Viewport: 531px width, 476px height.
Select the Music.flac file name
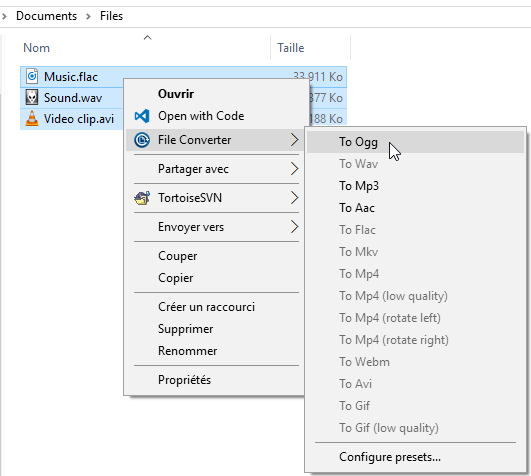(71, 77)
